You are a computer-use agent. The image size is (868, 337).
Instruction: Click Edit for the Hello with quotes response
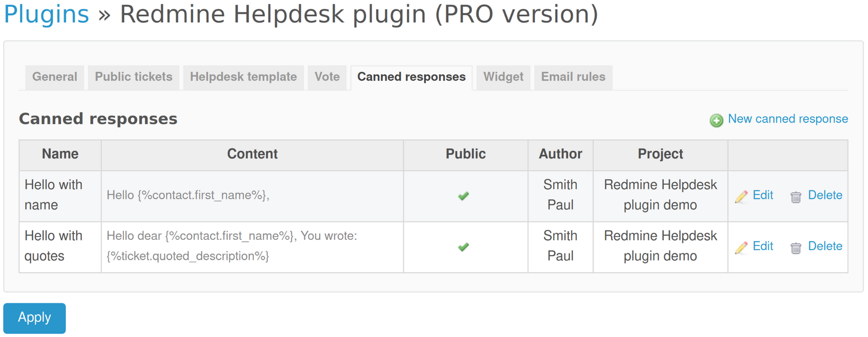coord(762,247)
